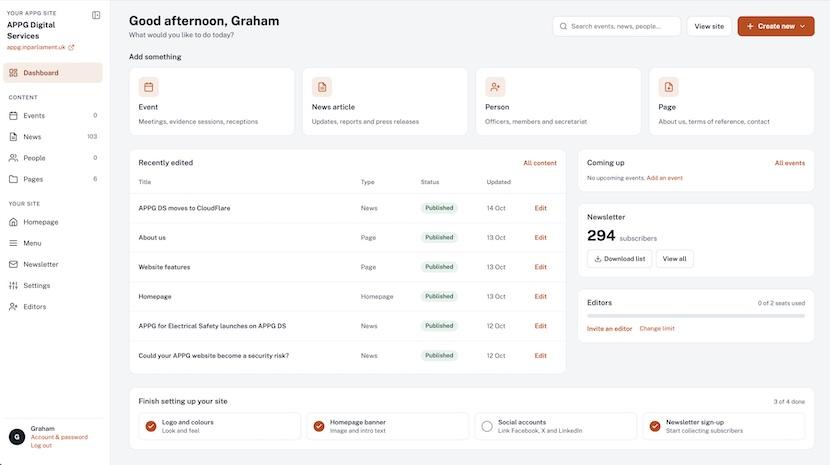This screenshot has width=830, height=465.
Task: Toggle the Newsletter sign-up checkmark
Action: pos(655,426)
